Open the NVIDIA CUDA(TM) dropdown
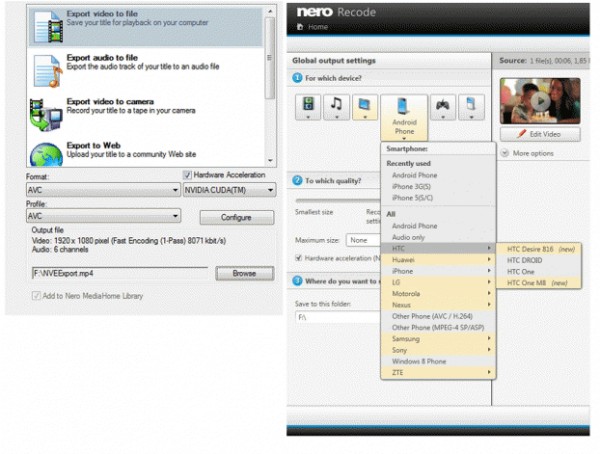 tap(228, 189)
